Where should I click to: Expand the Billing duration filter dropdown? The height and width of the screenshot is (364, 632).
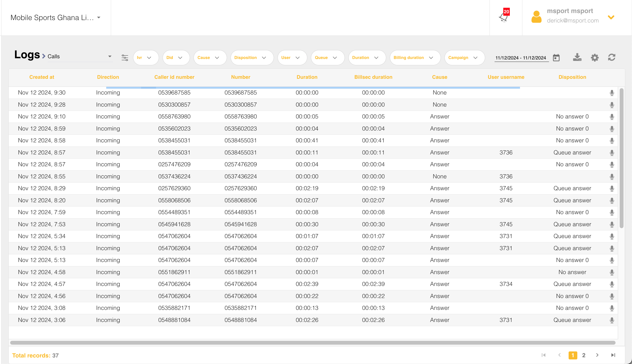(415, 58)
